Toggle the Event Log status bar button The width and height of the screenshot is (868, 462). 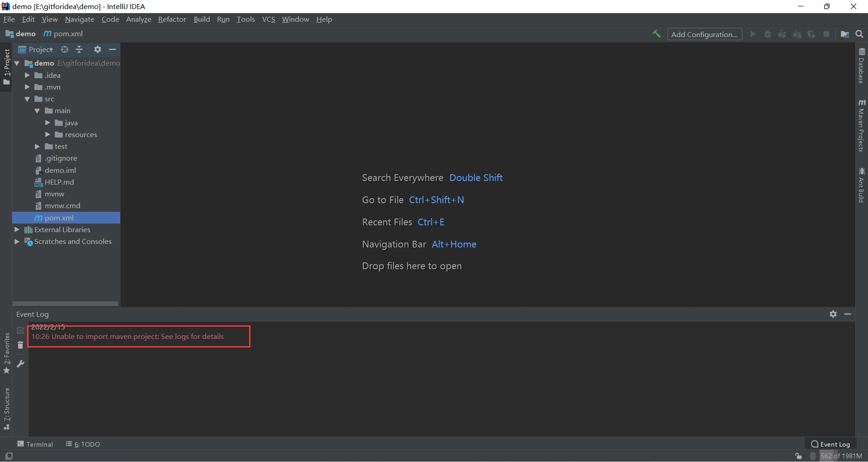coord(830,444)
